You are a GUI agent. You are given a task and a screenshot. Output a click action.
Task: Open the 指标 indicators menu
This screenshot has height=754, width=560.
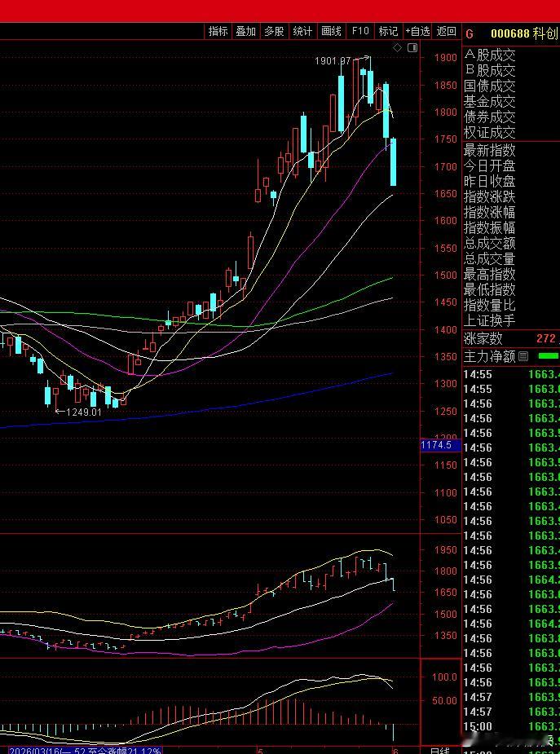[218, 31]
